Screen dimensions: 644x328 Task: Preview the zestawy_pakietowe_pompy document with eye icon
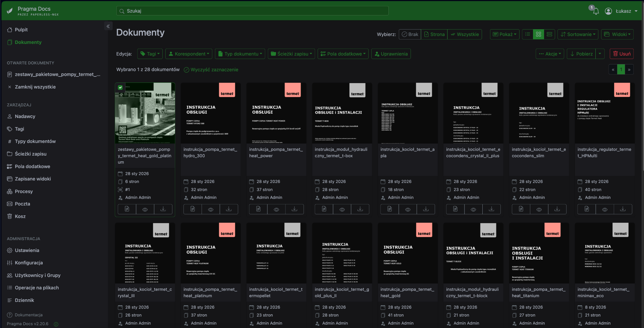(145, 209)
